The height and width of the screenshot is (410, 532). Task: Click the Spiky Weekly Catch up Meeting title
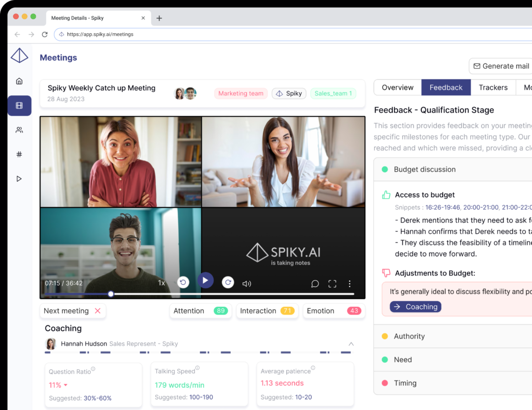101,88
